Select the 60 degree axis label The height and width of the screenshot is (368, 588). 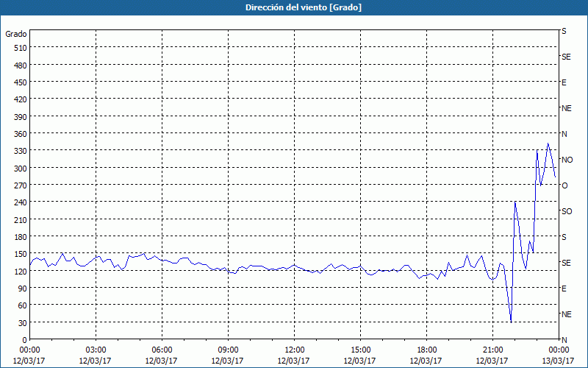pos(23,305)
